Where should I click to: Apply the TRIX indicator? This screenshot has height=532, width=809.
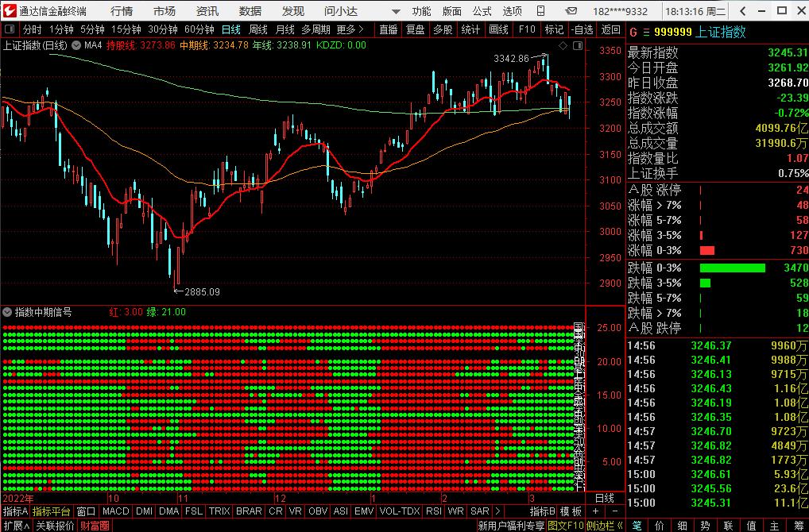click(x=219, y=511)
